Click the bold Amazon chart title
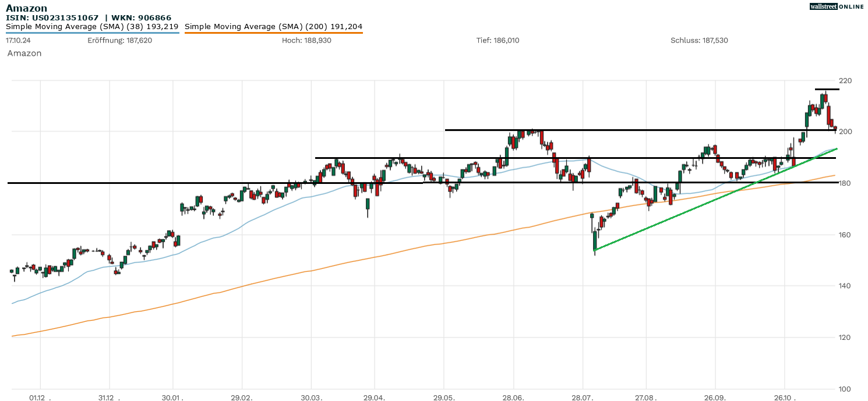868x401 pixels. (26, 8)
